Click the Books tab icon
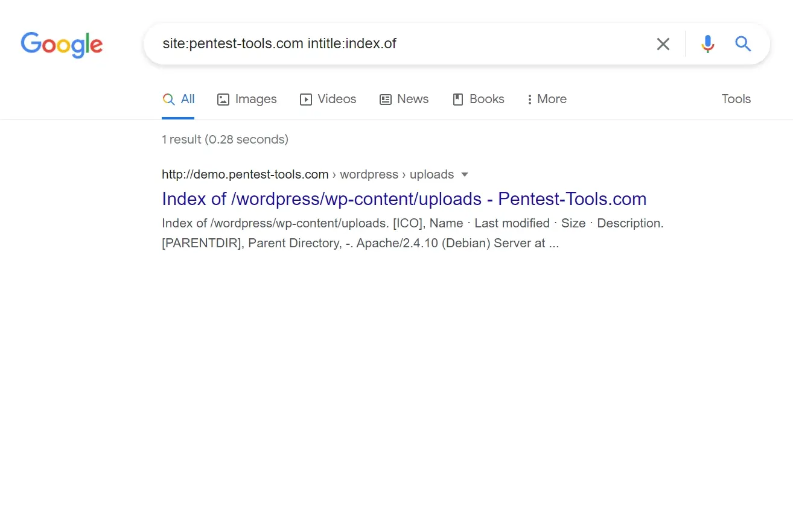 pos(457,99)
